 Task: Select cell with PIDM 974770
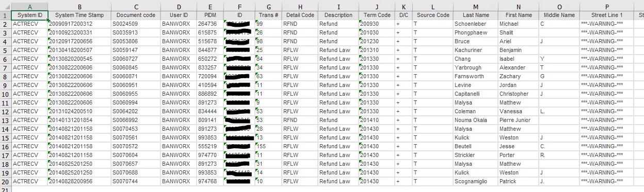(x=210, y=155)
